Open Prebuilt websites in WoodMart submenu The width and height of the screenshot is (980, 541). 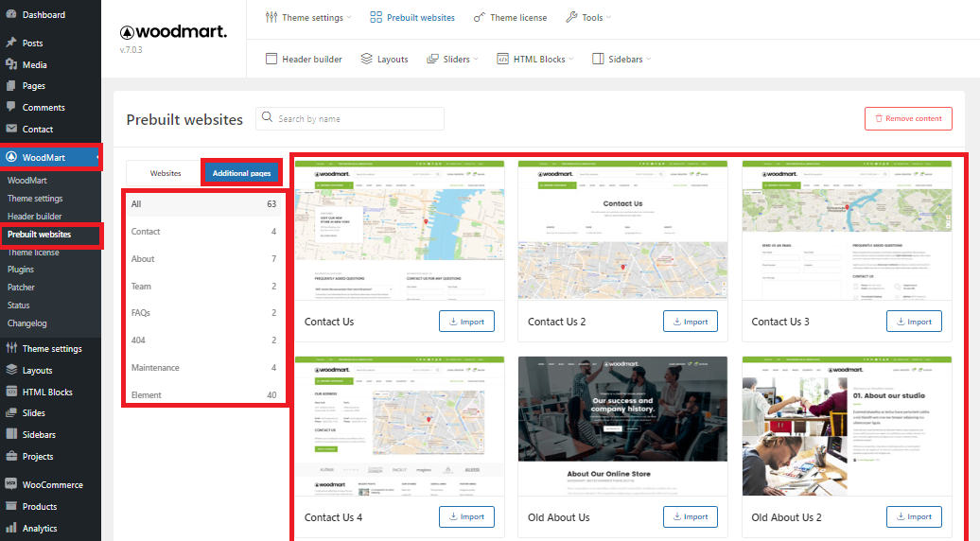[x=40, y=235]
